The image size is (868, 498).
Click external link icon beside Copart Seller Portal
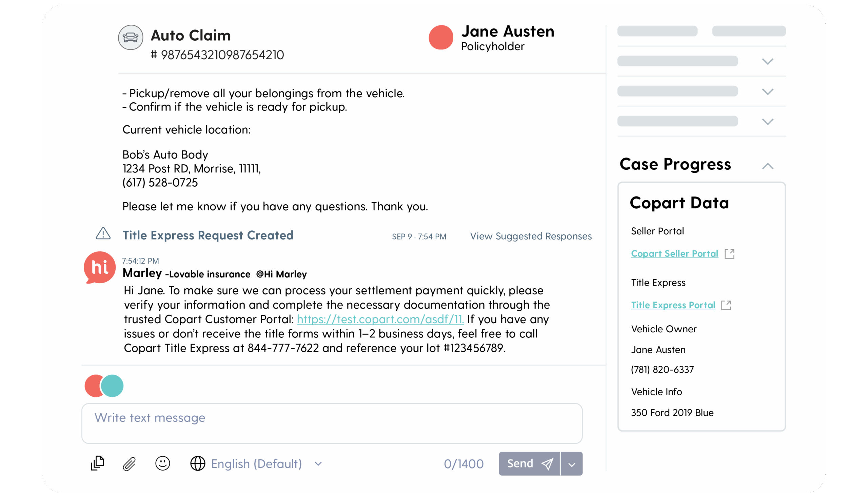(729, 254)
